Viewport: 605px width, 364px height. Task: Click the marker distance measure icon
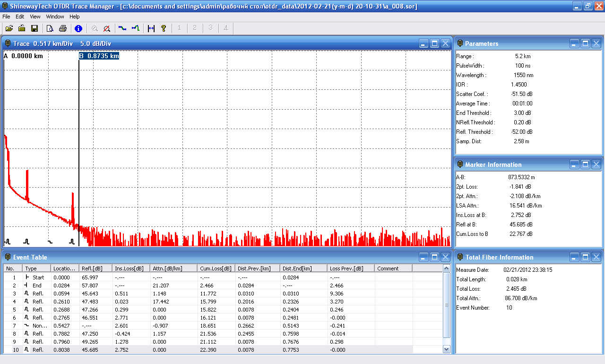(151, 28)
